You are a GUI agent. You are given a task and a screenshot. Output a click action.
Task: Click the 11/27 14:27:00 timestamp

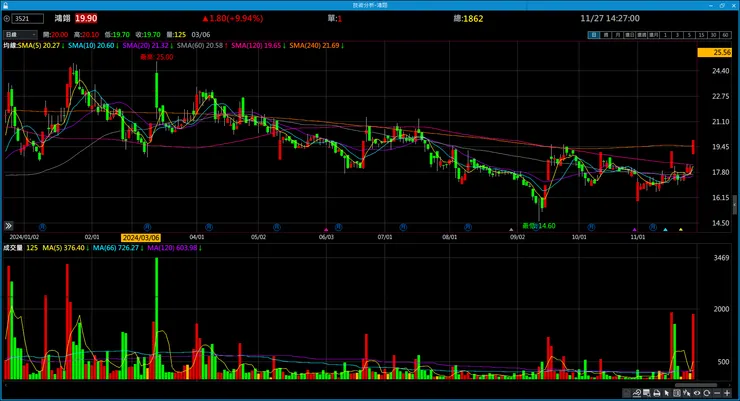(610, 18)
